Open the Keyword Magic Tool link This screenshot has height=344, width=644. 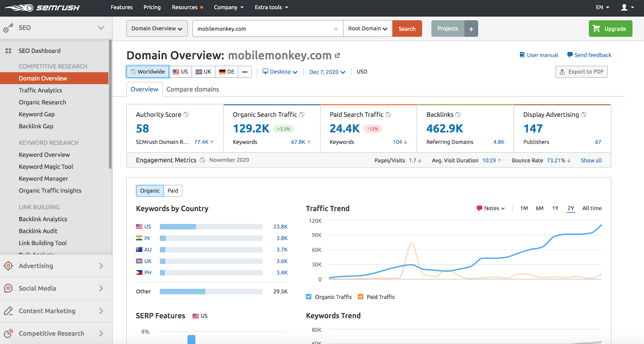pos(46,167)
